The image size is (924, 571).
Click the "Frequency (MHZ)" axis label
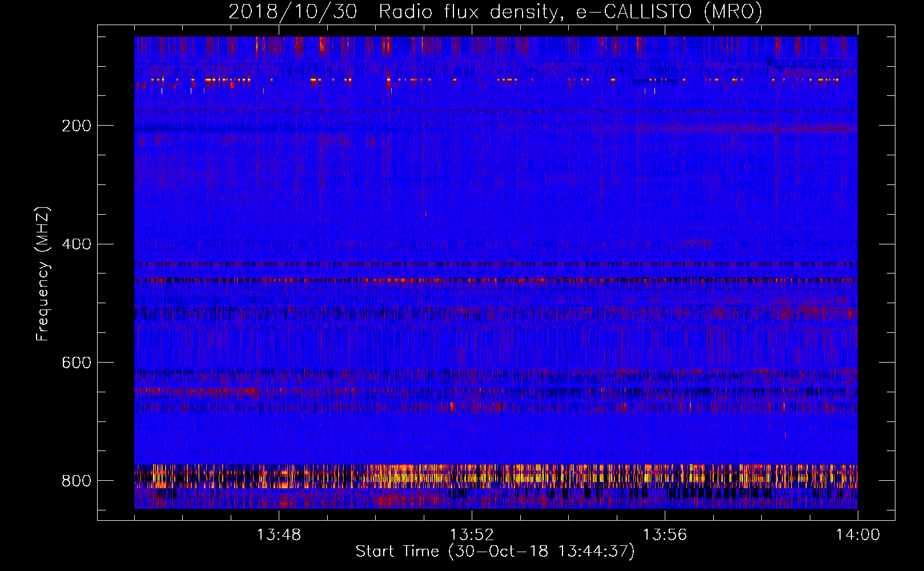tap(43, 274)
